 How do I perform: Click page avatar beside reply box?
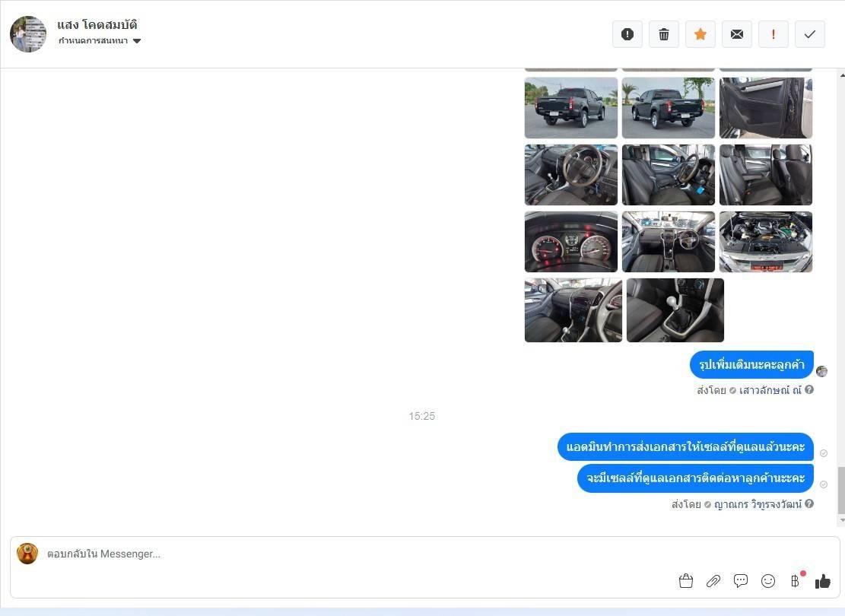[x=27, y=554]
